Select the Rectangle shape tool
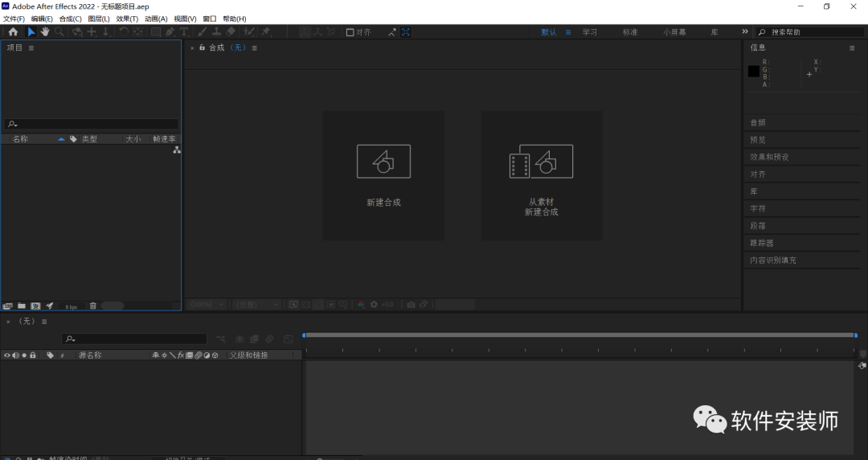The image size is (868, 460). pos(156,32)
